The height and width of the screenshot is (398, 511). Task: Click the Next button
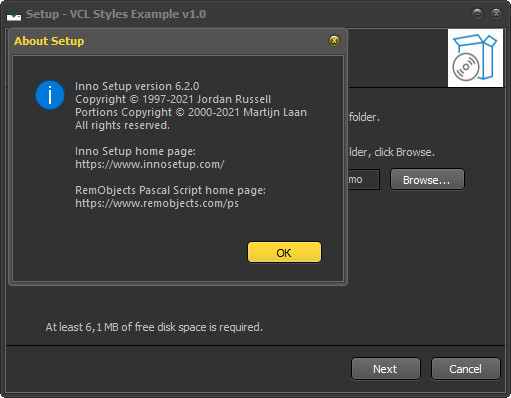coord(386,369)
